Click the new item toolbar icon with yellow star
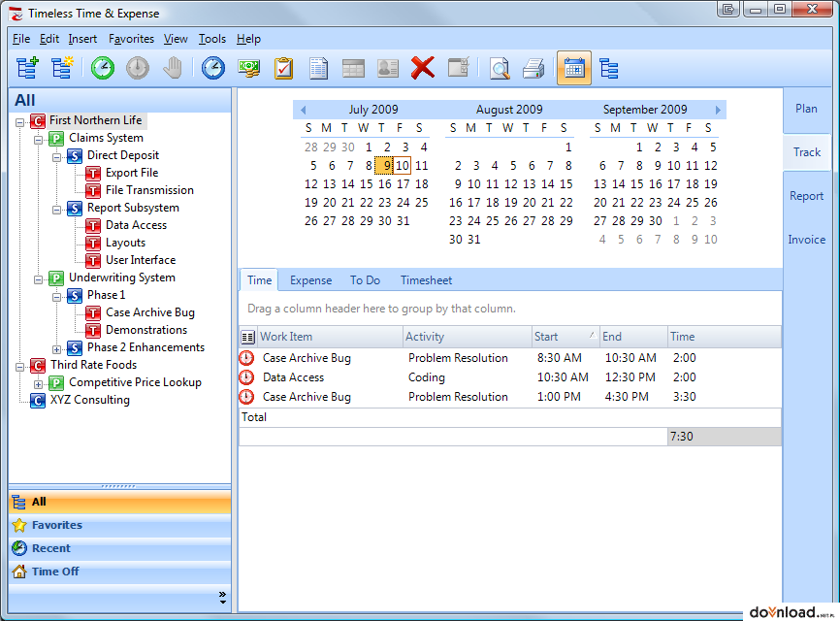 [63, 68]
